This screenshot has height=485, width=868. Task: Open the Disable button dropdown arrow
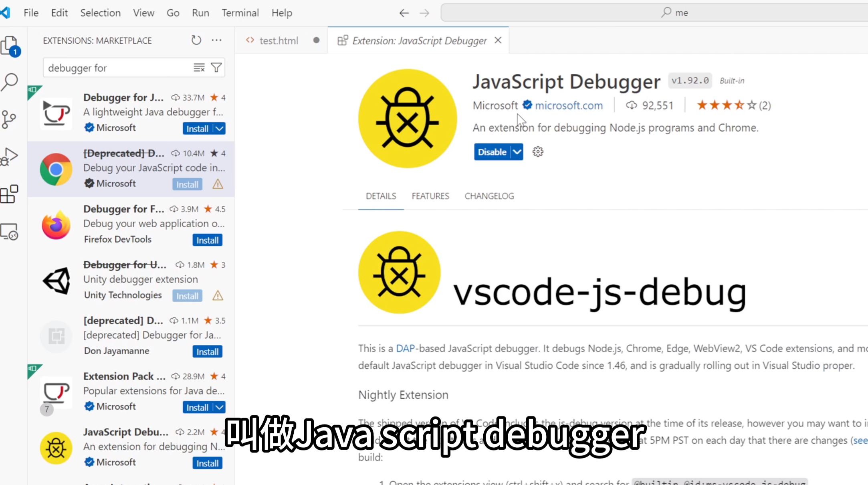pos(517,152)
